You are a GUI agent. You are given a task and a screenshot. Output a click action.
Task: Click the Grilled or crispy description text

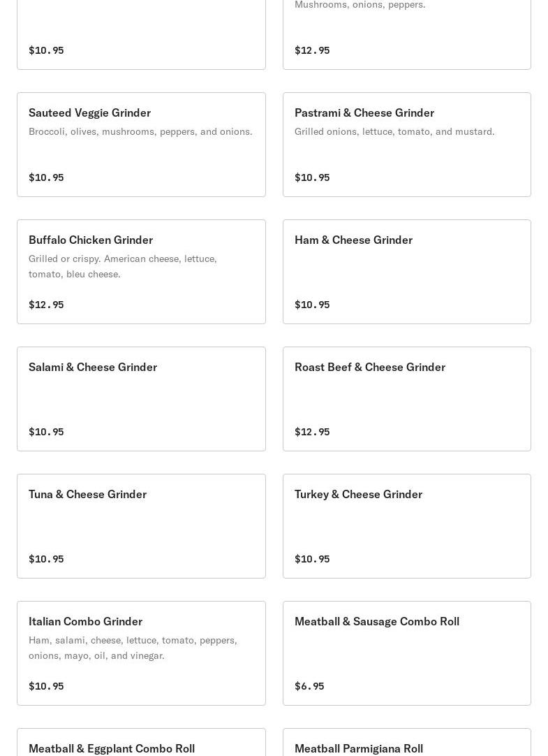123,266
